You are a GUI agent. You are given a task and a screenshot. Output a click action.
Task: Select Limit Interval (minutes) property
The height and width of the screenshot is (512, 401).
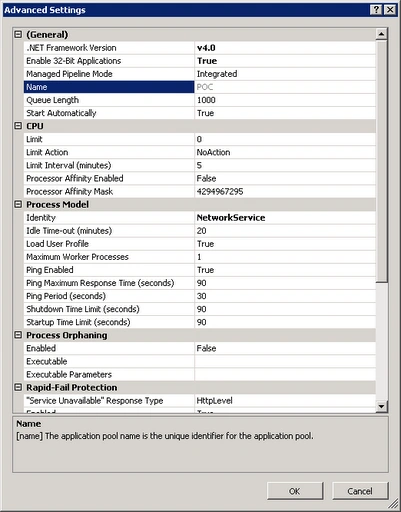tap(109, 165)
